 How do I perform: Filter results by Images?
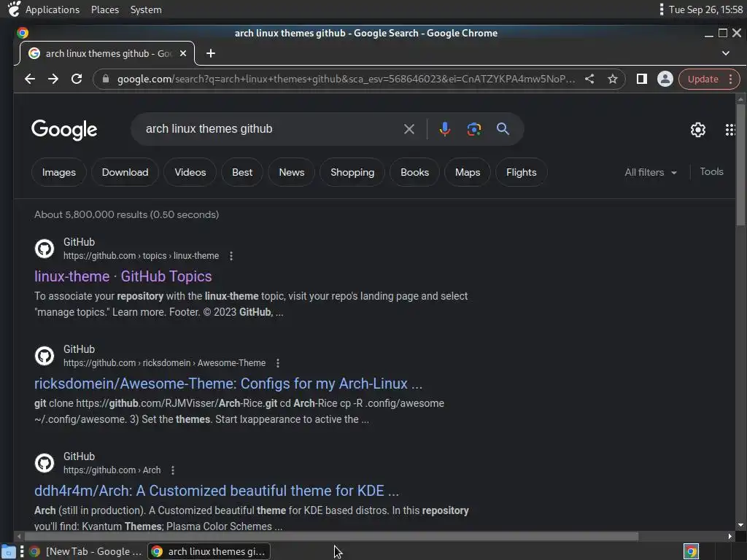click(58, 172)
